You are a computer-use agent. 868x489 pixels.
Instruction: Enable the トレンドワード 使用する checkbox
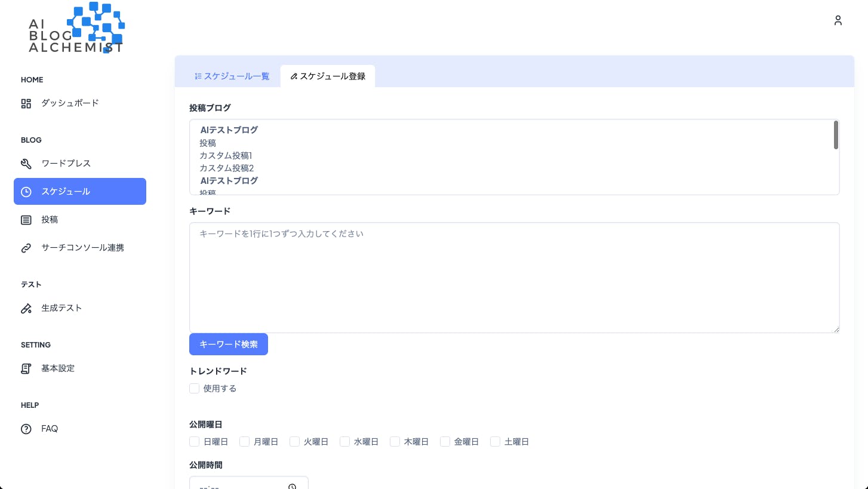click(194, 389)
